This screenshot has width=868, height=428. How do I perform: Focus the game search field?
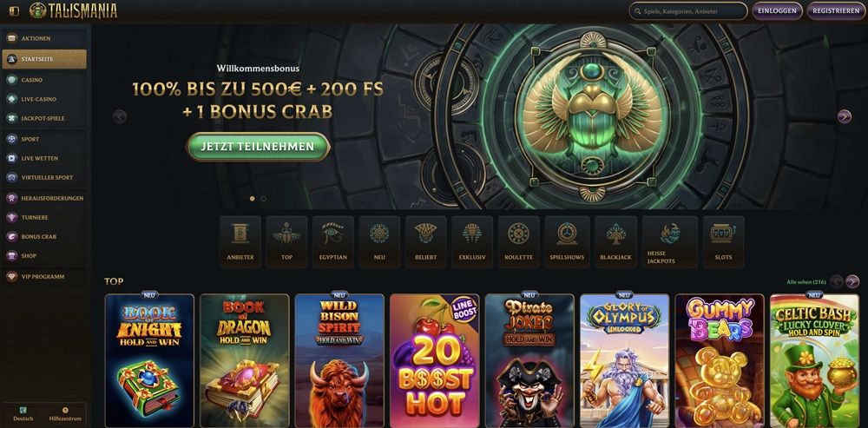click(x=688, y=11)
